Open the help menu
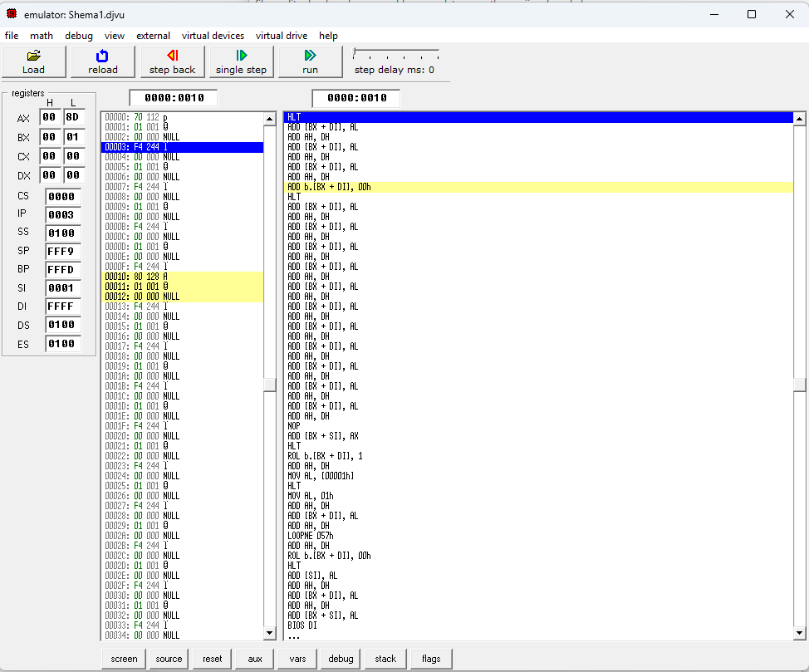Viewport: 809px width, 672px height. pyautogui.click(x=328, y=36)
